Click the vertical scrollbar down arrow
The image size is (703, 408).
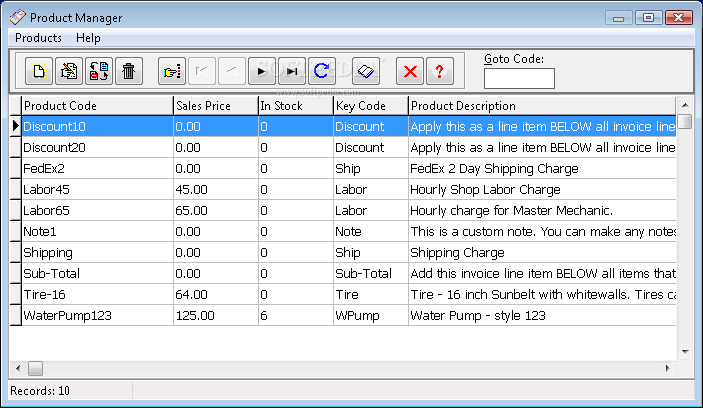(685, 352)
